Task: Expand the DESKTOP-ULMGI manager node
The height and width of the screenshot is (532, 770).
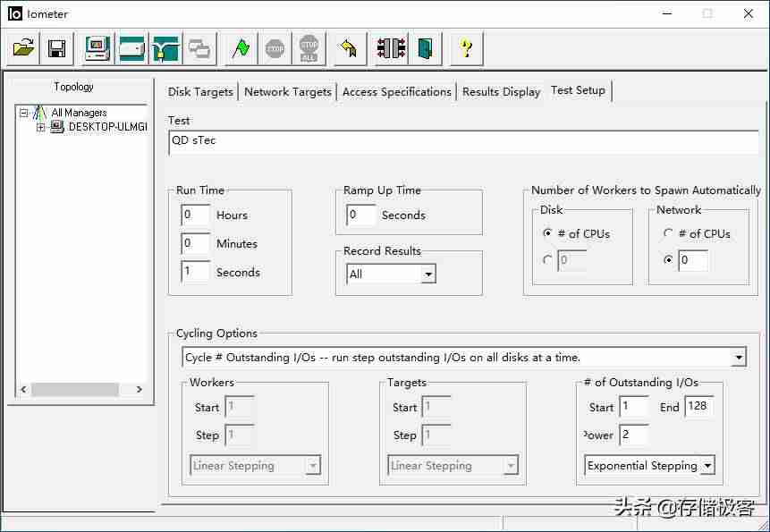Action: tap(41, 128)
